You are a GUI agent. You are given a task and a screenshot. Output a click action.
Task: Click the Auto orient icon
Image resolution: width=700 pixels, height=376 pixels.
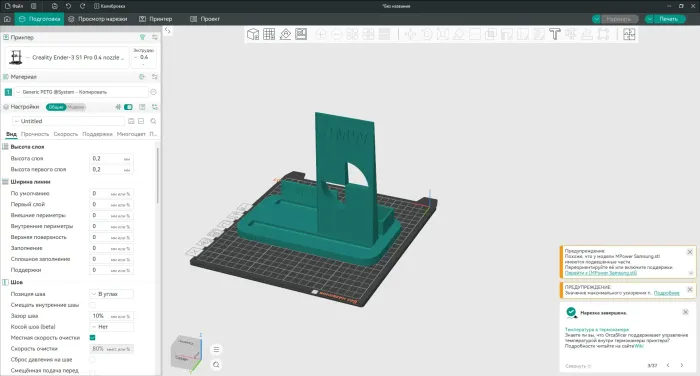(285, 34)
